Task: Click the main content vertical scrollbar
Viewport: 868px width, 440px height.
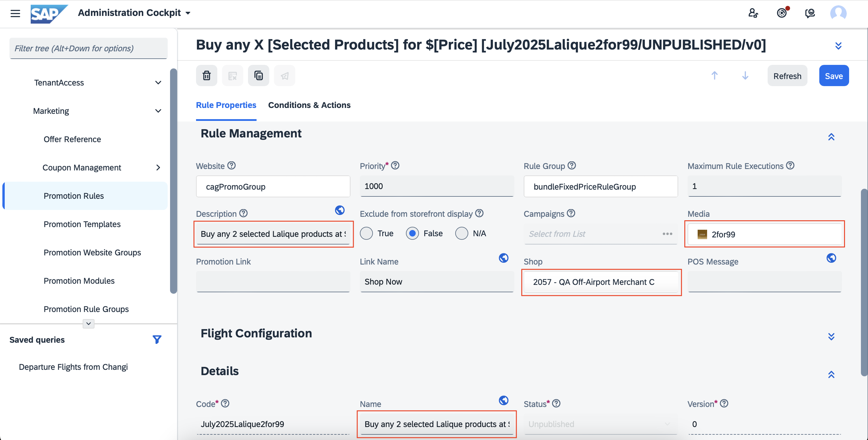Action: click(x=864, y=282)
